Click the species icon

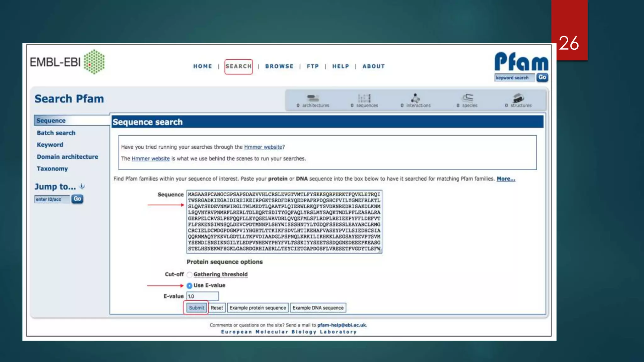(467, 98)
